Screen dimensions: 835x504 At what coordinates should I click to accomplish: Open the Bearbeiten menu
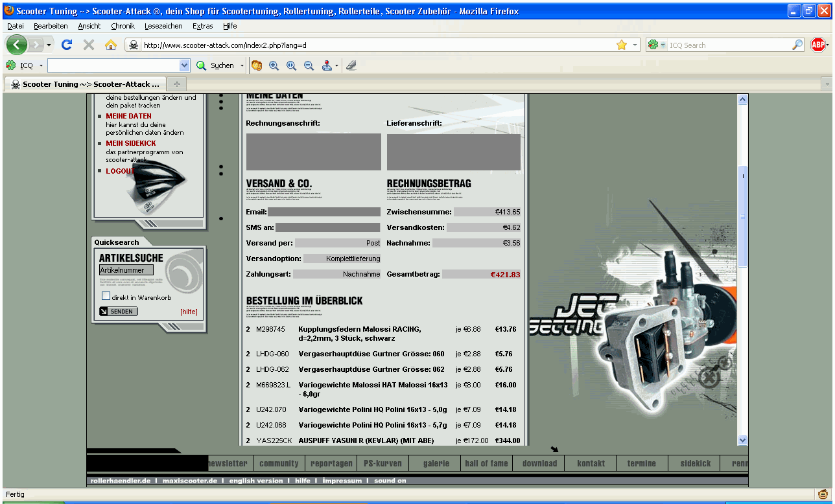pos(51,26)
